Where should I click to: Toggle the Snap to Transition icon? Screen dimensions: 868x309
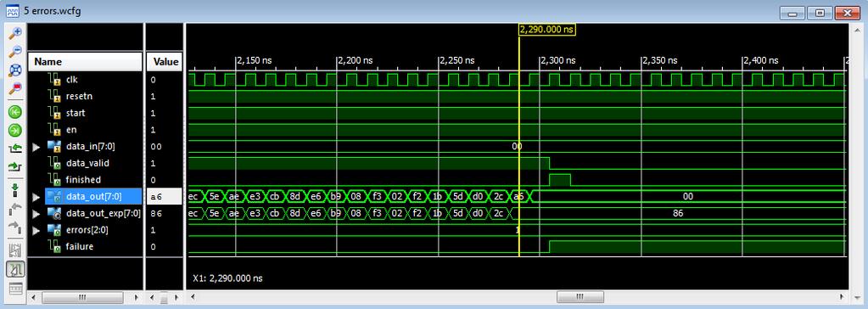click(15, 270)
